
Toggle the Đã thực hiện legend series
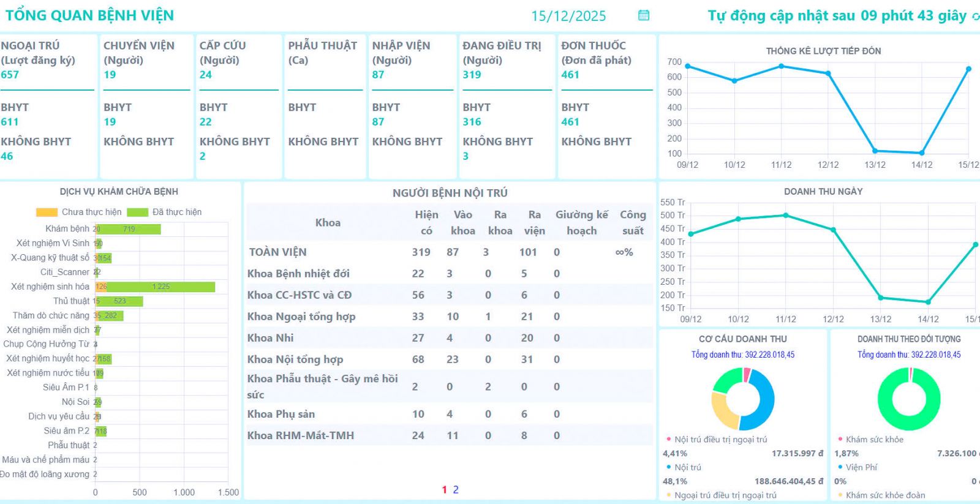click(x=138, y=212)
